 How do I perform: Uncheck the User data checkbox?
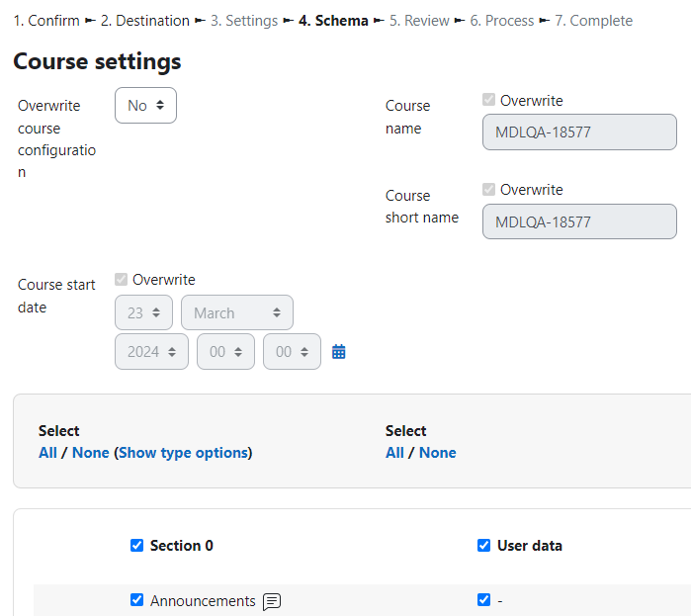click(x=483, y=546)
